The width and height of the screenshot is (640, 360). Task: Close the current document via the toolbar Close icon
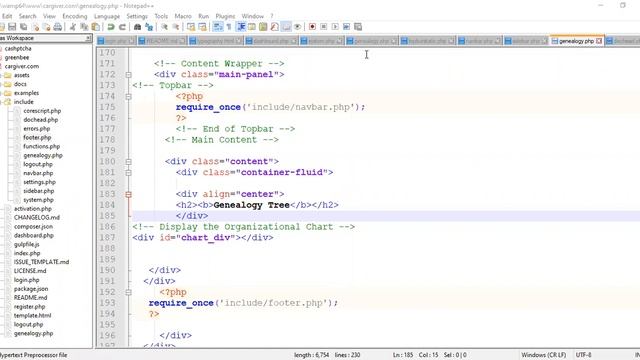[x=36, y=27]
